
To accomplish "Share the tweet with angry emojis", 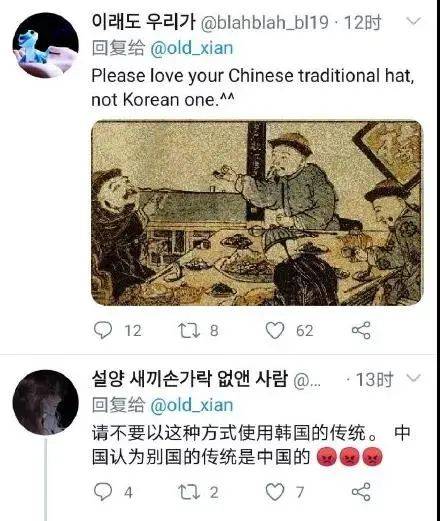I will click(x=361, y=492).
